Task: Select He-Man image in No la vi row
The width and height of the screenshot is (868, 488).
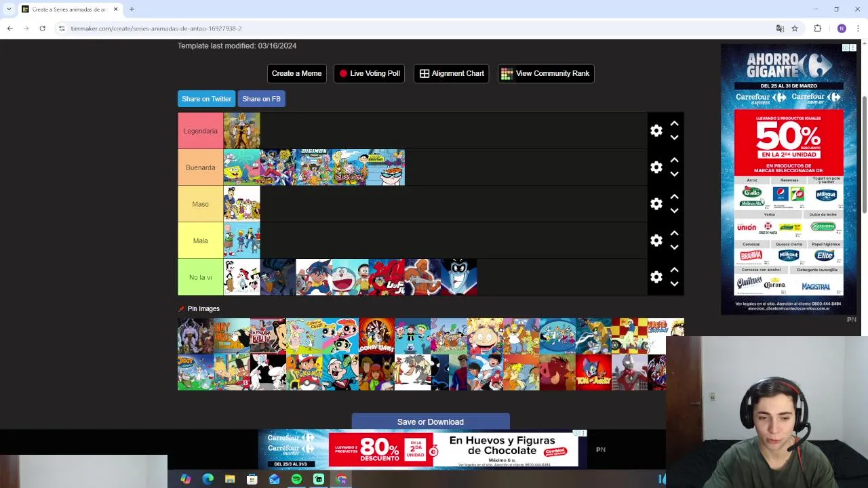Action: click(x=422, y=277)
